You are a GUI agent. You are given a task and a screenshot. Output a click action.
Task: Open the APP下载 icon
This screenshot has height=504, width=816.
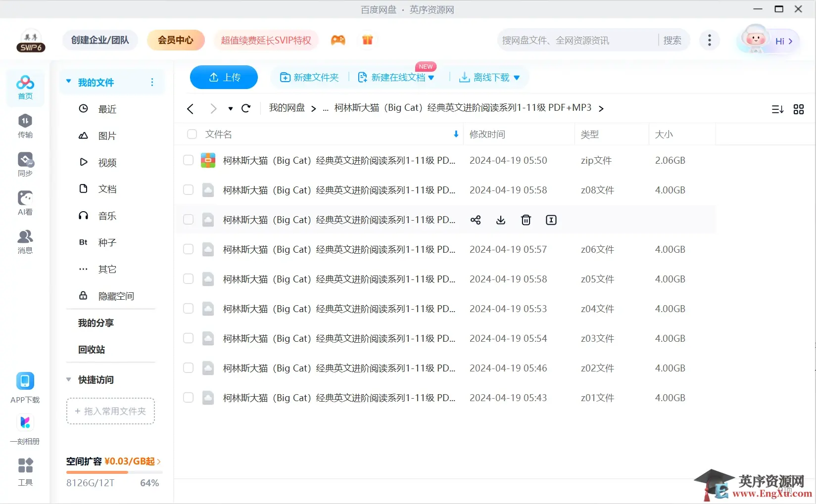(25, 388)
